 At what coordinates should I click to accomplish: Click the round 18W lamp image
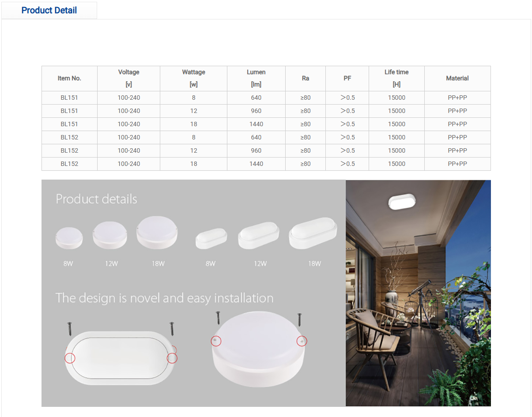coord(157,232)
